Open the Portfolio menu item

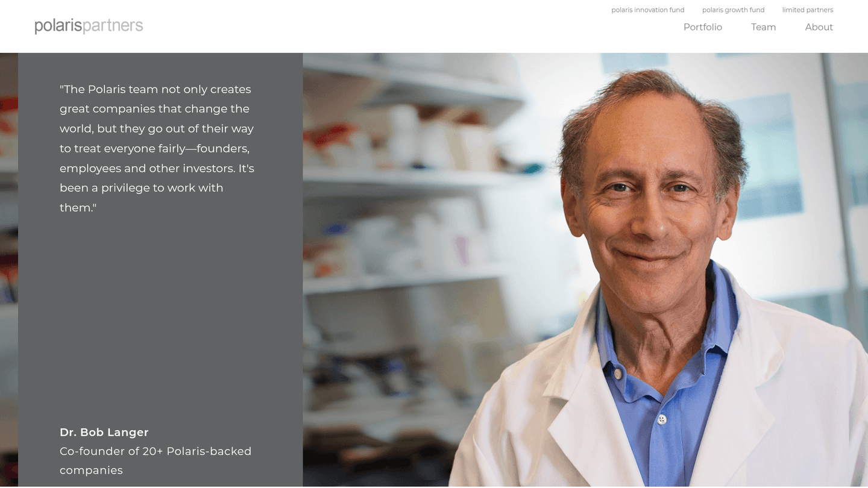tap(702, 27)
